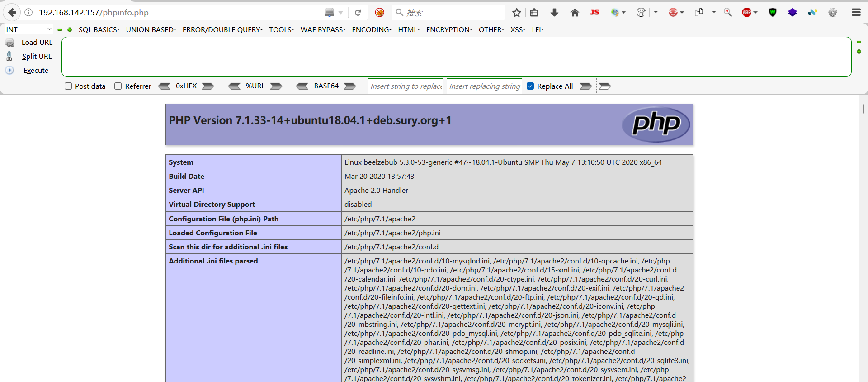
Task: Click the large HackBar URL text area
Action: 457,57
